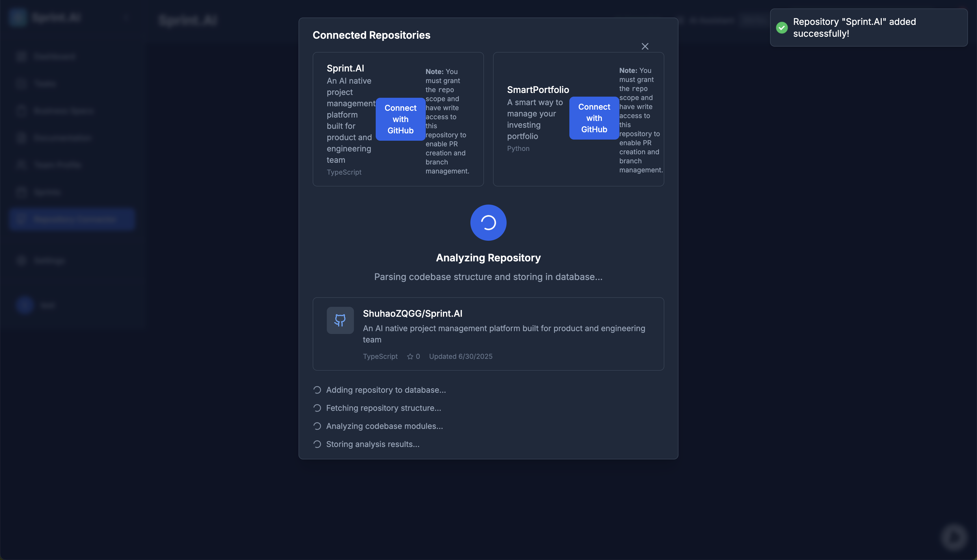Select the SmartPortfolio repository card title
Image resolution: width=977 pixels, height=560 pixels.
[x=538, y=90]
